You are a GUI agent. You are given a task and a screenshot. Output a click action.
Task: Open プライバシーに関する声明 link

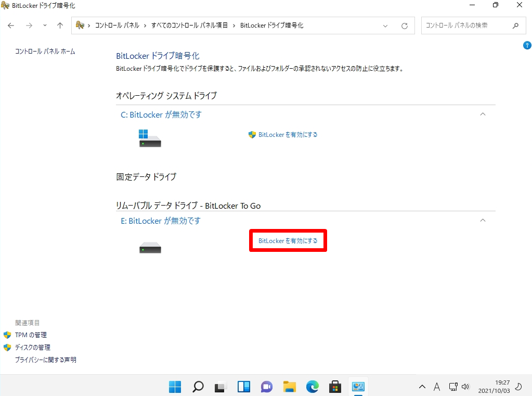pos(45,360)
